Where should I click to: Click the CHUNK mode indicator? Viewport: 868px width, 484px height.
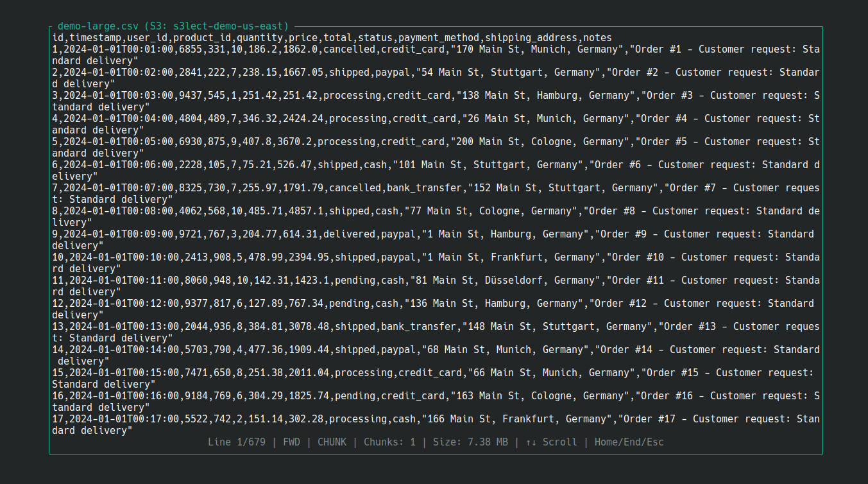[332, 442]
